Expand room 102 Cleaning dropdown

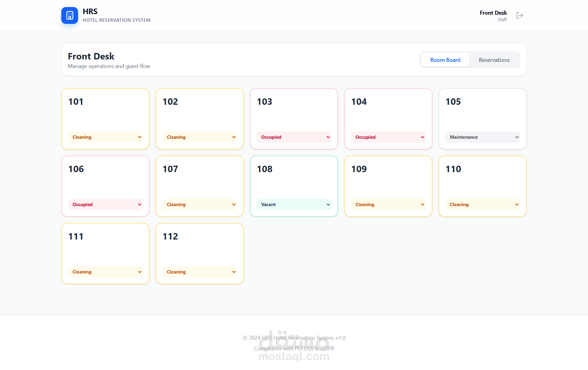pos(199,137)
